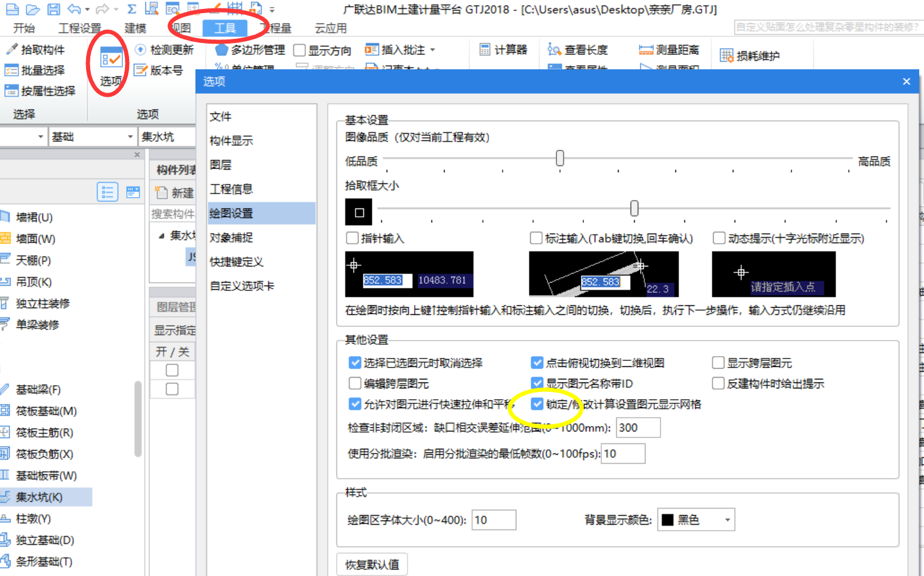The image size is (924, 576).
Task: Expand the quick access toolbar customize arrow
Action: pyautogui.click(x=272, y=10)
